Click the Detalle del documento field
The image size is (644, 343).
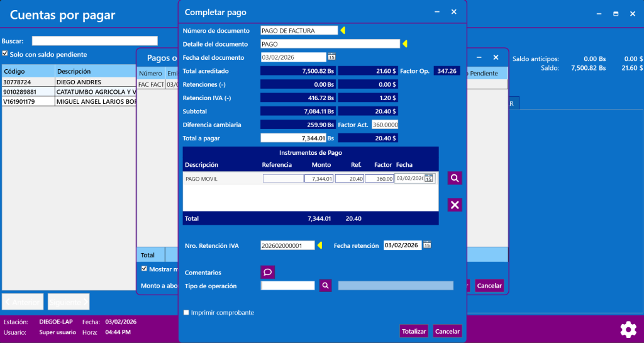tap(330, 44)
